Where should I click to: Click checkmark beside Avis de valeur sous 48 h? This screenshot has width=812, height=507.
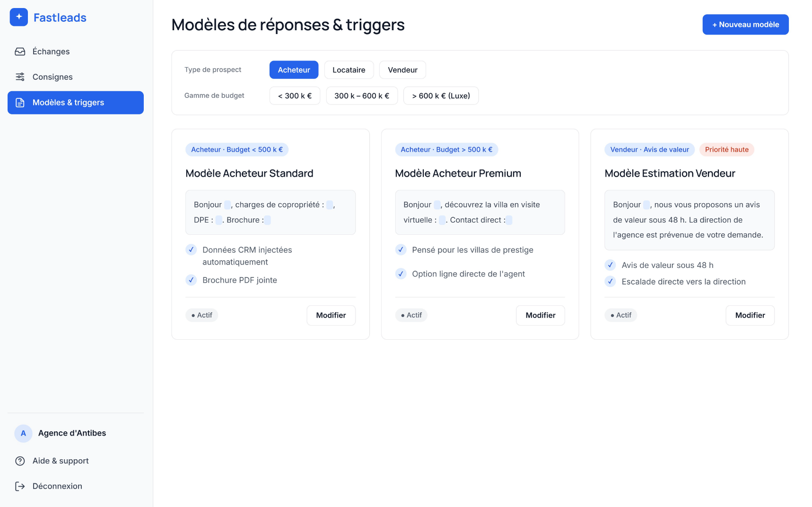610,265
